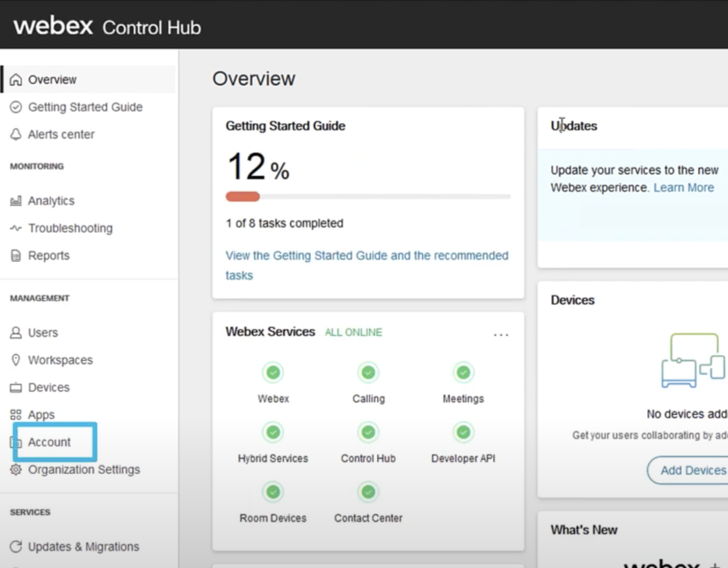
Task: Click the What's New card heading
Action: [584, 530]
